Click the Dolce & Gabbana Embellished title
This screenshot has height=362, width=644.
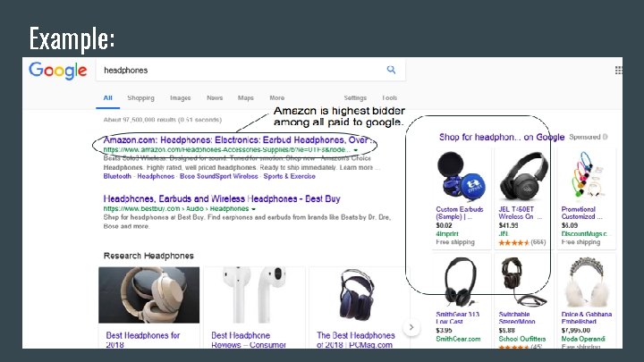tap(587, 317)
